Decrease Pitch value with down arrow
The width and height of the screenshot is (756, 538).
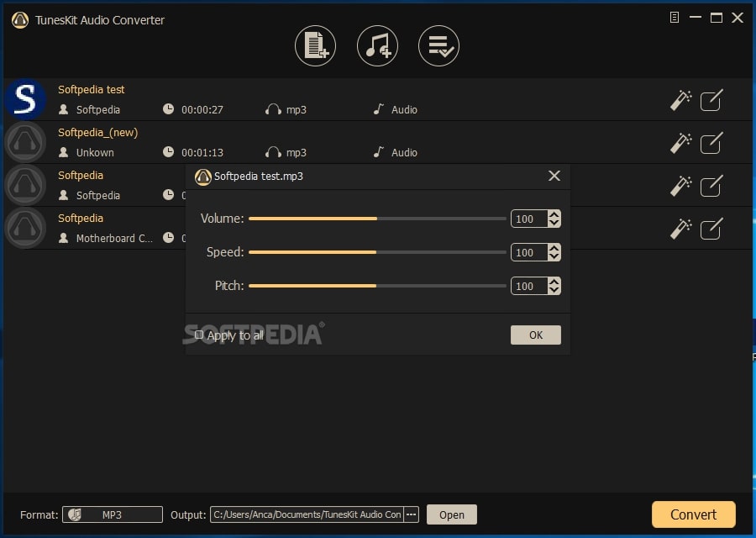(555, 290)
